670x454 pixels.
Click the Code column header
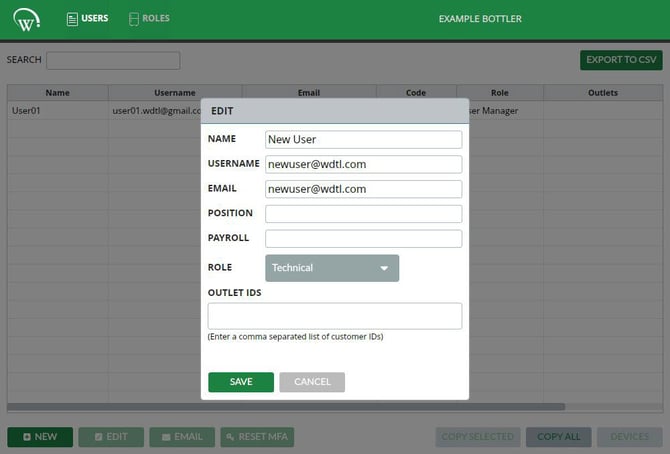click(x=416, y=92)
